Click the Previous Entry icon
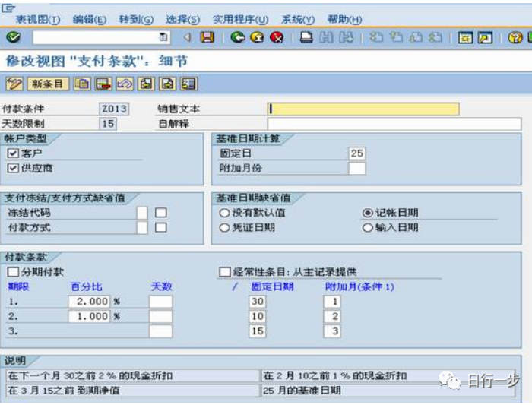 (x=146, y=84)
